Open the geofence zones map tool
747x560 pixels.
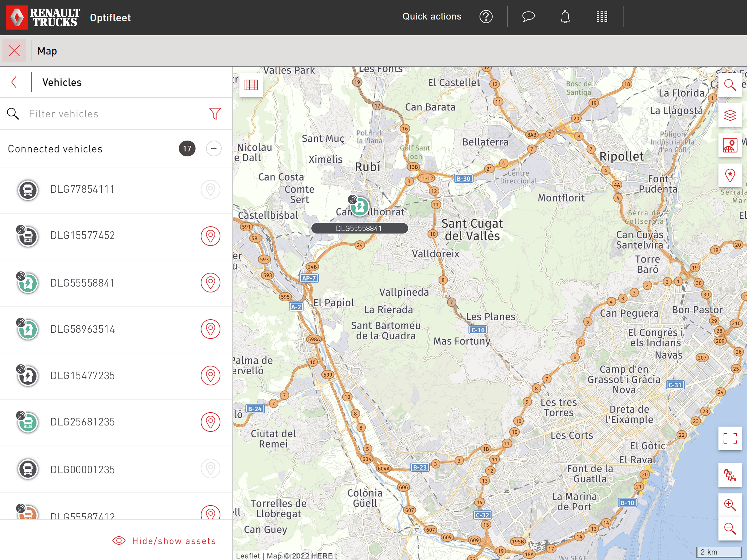(730, 145)
